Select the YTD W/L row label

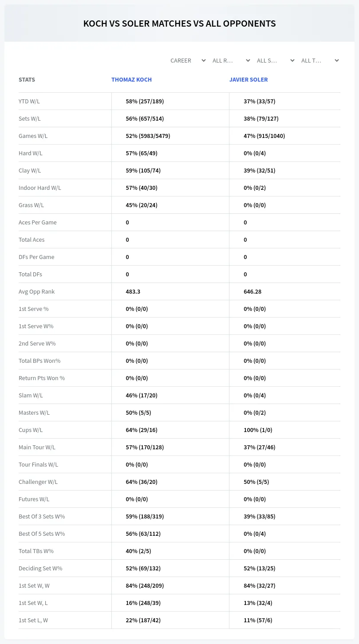click(29, 101)
